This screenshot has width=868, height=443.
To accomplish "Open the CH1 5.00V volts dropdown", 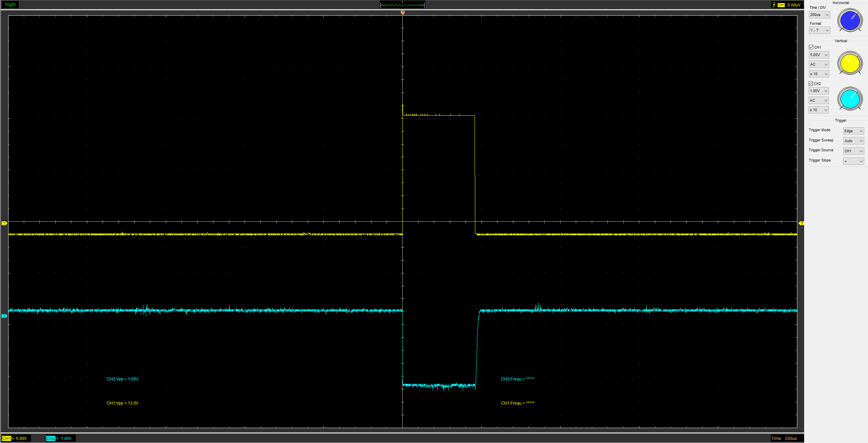I will (x=819, y=55).
